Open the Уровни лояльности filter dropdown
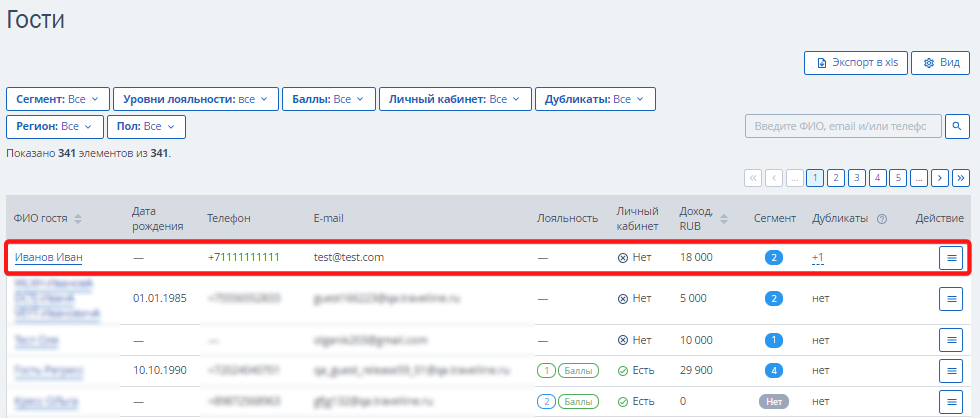This screenshot has width=980, height=418. 196,99
